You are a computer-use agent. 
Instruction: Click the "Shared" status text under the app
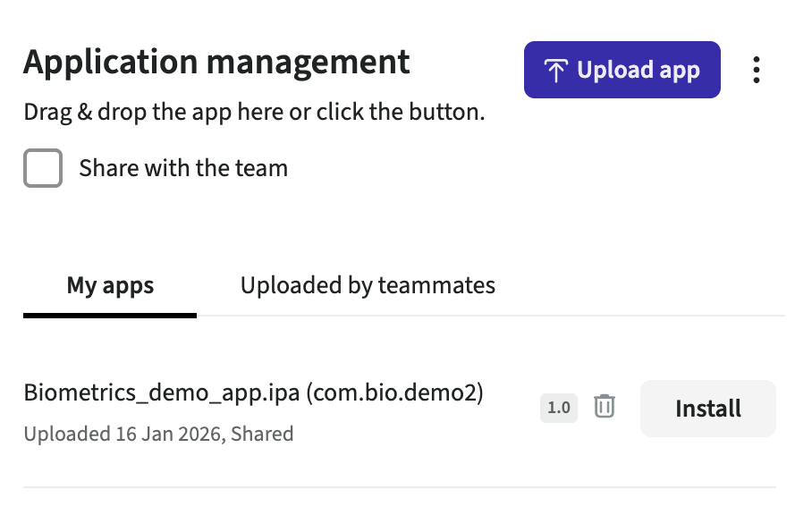263,435
